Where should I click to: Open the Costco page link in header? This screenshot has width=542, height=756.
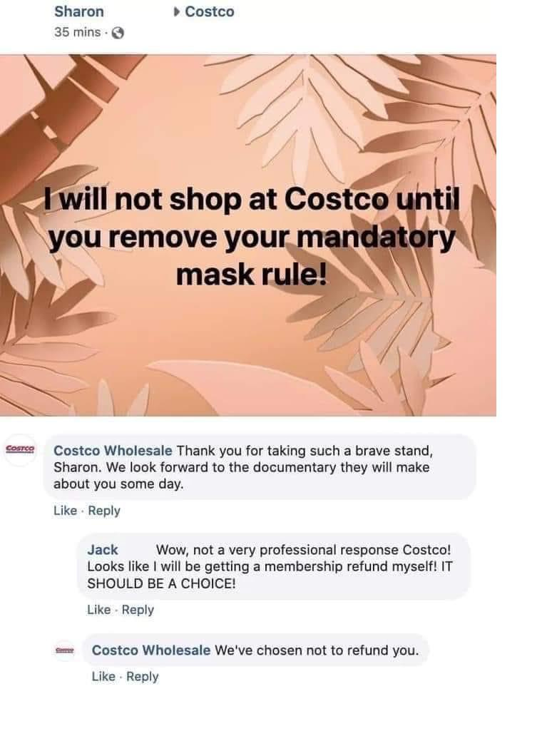(x=210, y=11)
